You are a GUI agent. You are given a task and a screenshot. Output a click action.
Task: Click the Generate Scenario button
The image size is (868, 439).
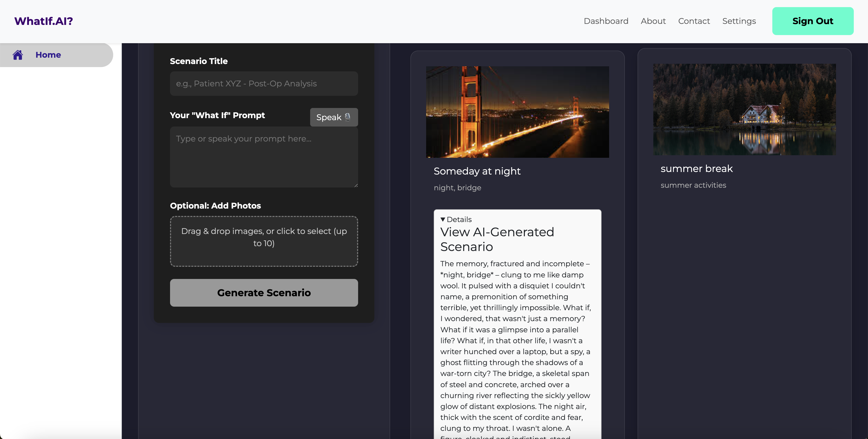[x=264, y=293]
